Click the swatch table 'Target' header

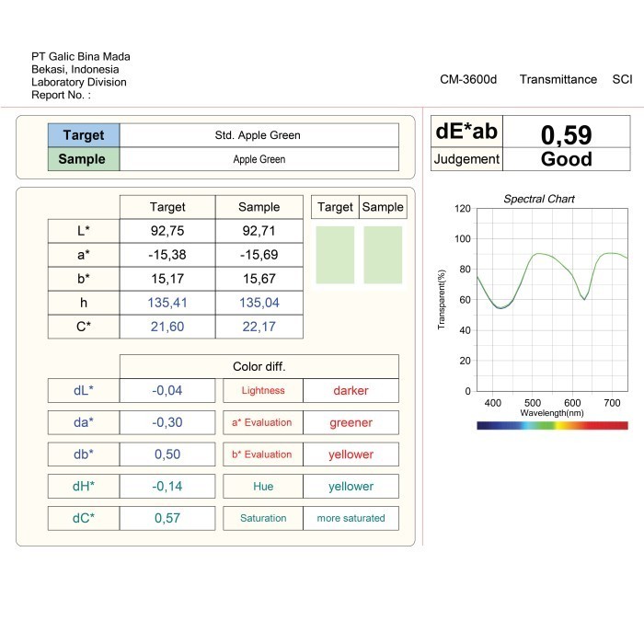335,207
